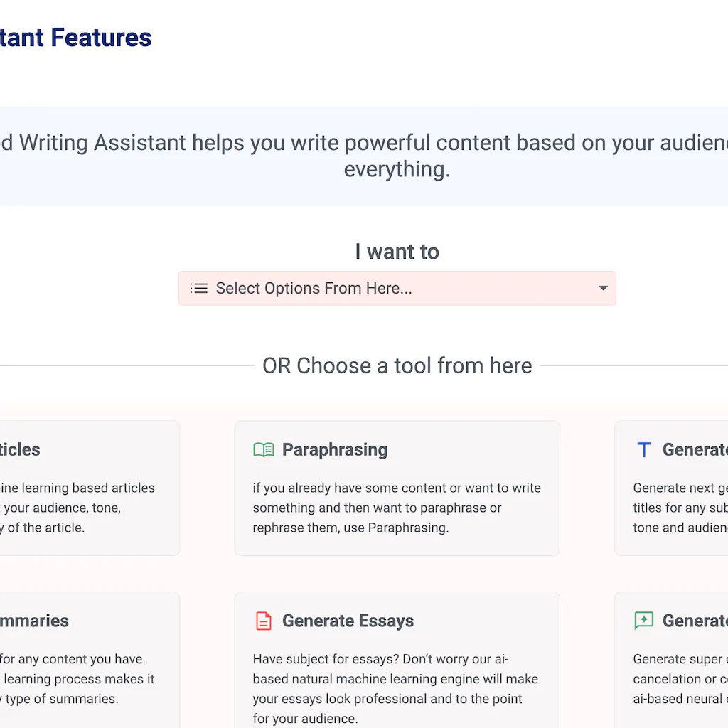Click the "OR Choose a tool from here" divider text
The width and height of the screenshot is (728, 728).
point(397,365)
